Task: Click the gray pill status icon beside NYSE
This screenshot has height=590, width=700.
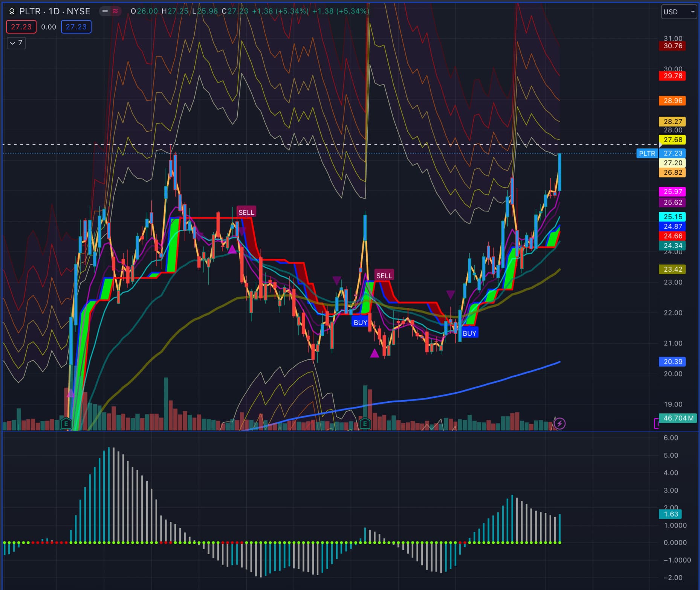Action: point(105,11)
